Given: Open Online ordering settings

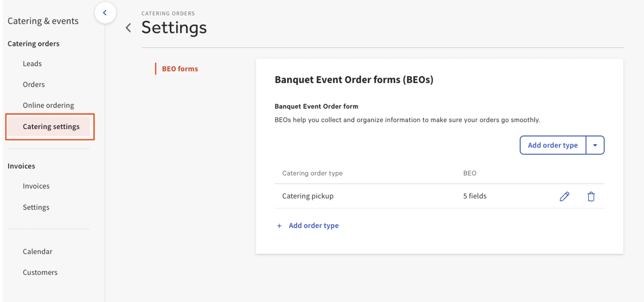Looking at the screenshot, I should point(48,105).
